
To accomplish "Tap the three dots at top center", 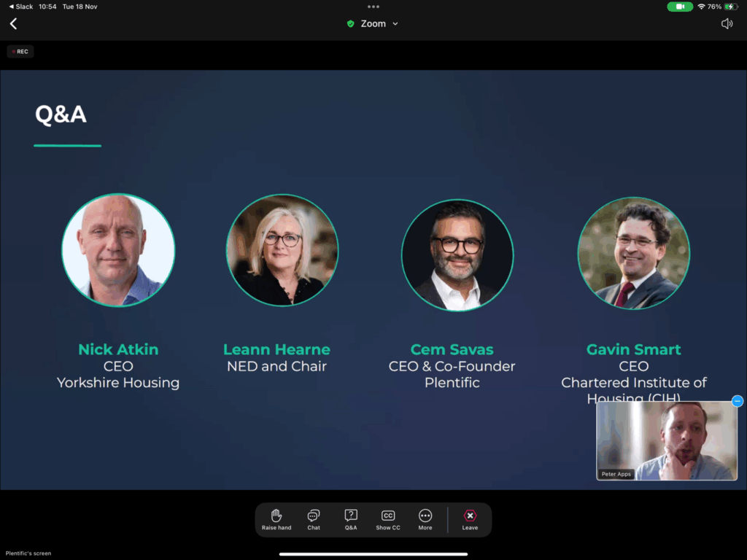I will 373,7.
